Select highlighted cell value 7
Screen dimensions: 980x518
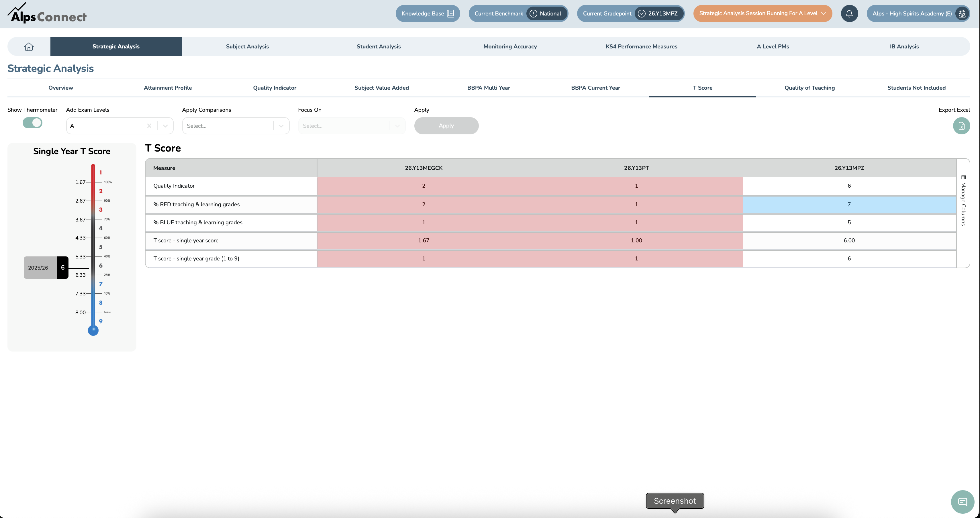(x=849, y=205)
